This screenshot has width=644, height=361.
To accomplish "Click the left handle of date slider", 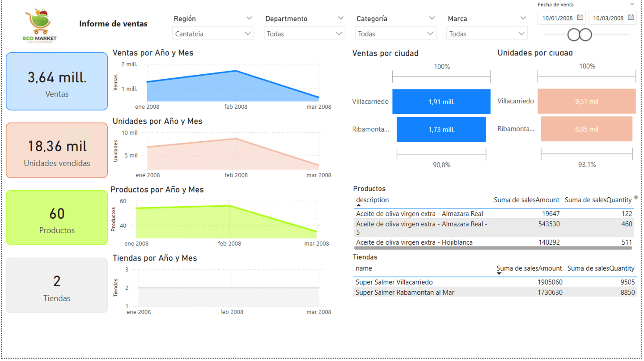I will point(574,35).
